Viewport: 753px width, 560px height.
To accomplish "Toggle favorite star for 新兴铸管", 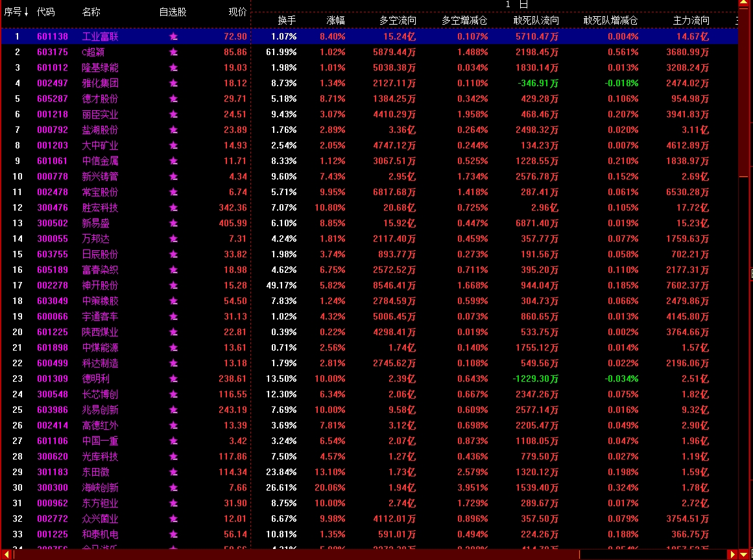I will pos(173,176).
